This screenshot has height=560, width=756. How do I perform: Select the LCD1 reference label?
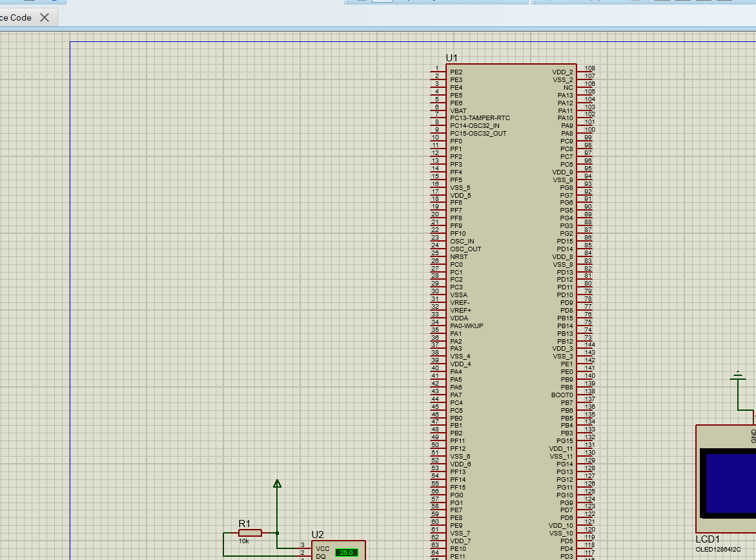pos(708,539)
